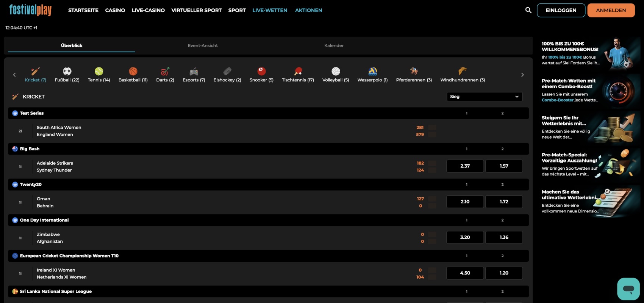Click the Einloggen button
Viewport: 644px width, 303px height.
[x=561, y=10]
